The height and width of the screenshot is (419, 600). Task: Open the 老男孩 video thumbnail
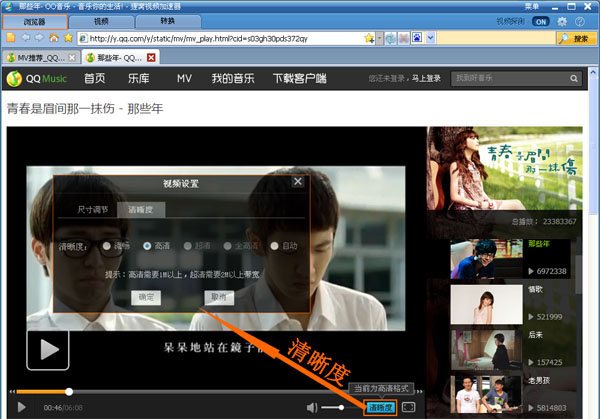click(x=486, y=395)
